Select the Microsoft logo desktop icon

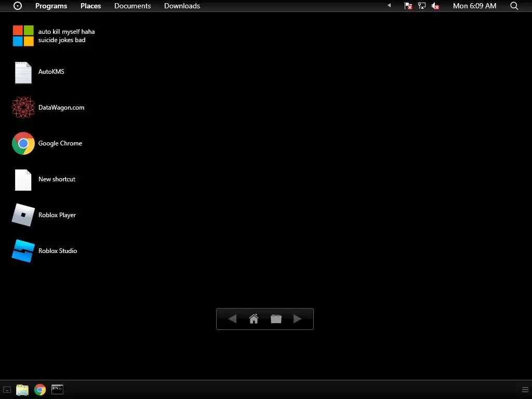[23, 36]
